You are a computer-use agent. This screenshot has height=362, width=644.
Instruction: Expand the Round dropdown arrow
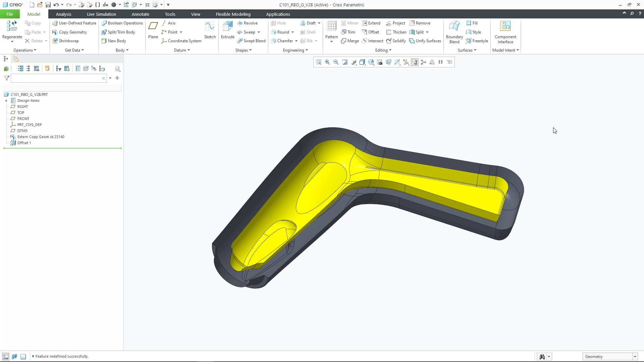pyautogui.click(x=292, y=32)
